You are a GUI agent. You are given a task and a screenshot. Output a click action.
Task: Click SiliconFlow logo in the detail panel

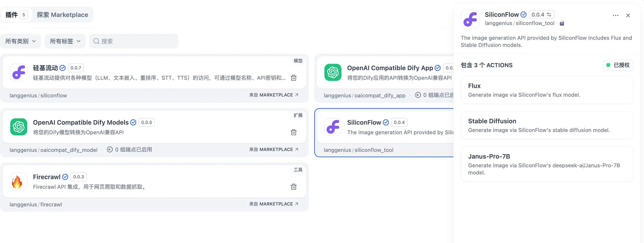pyautogui.click(x=470, y=19)
